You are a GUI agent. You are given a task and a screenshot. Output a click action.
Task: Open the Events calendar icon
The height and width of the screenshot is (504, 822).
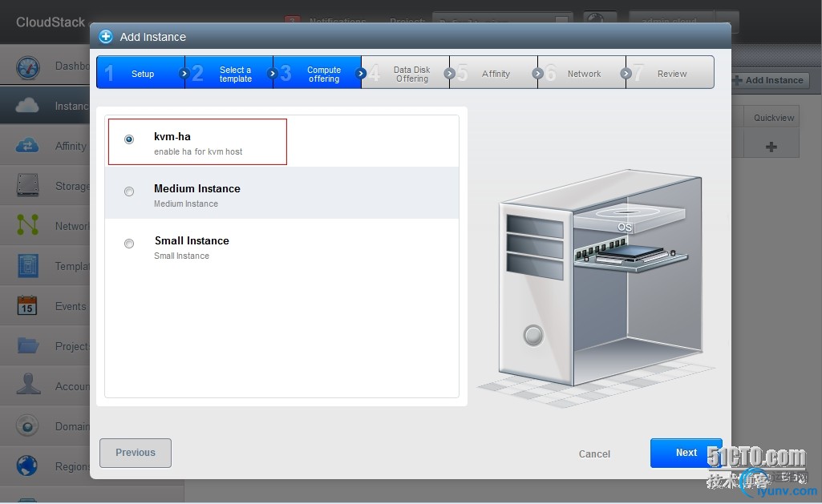(27, 305)
